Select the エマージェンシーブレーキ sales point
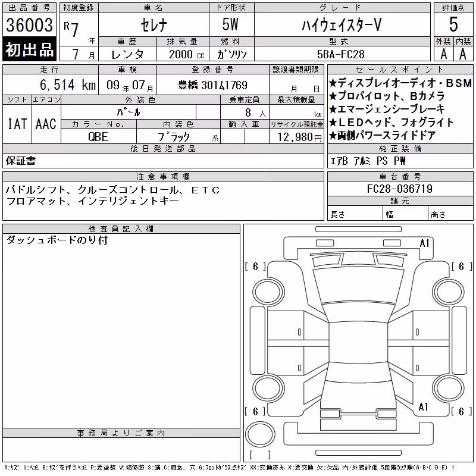This screenshot has width=476, height=476. [x=387, y=109]
